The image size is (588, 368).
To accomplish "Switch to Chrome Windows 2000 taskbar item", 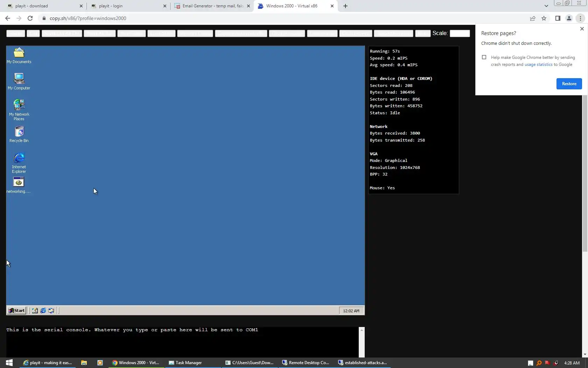I will click(x=136, y=363).
